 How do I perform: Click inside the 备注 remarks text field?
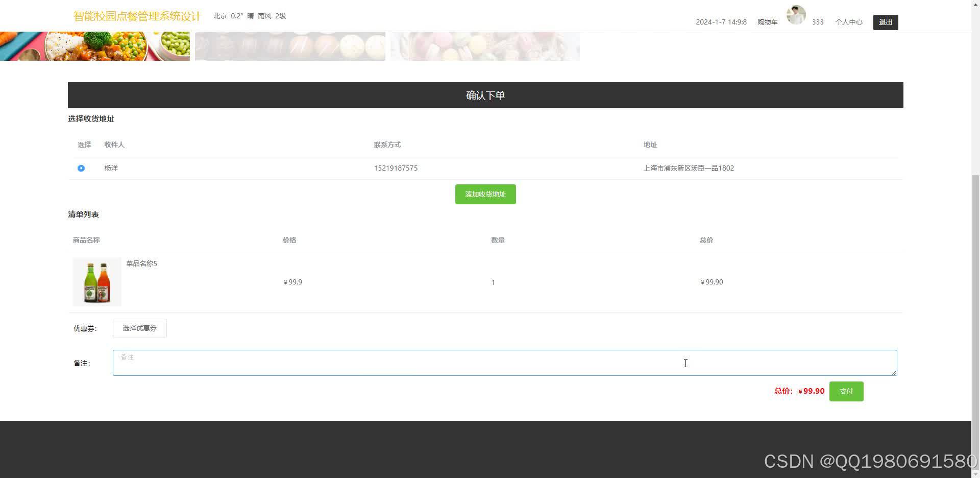pos(504,363)
